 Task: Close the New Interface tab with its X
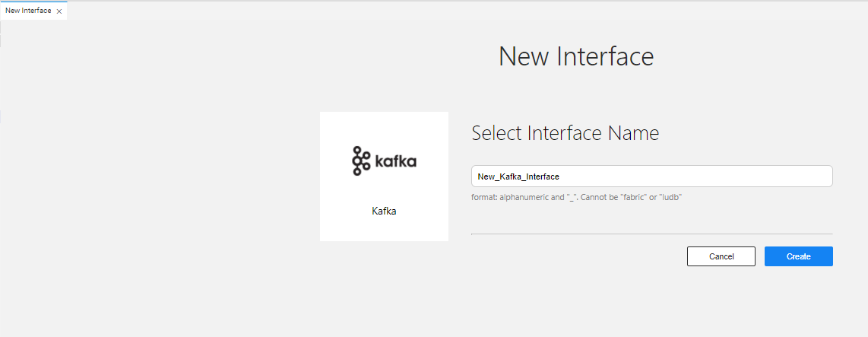coord(59,11)
